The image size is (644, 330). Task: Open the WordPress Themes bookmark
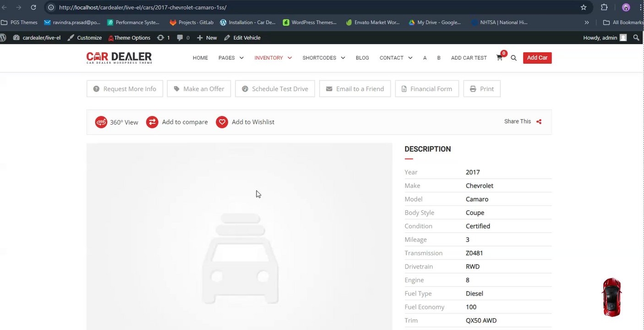click(310, 22)
